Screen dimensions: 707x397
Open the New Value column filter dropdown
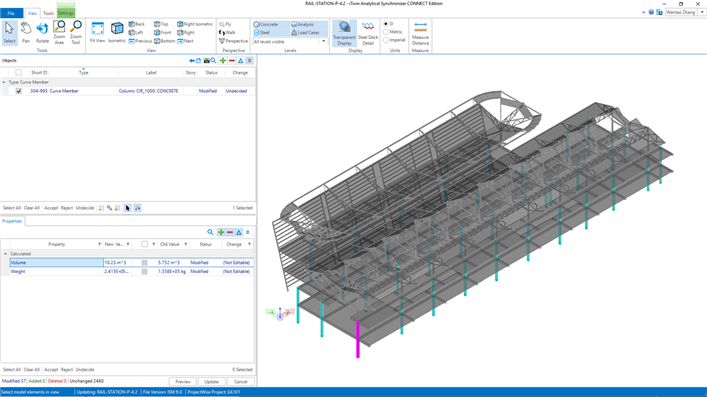(x=128, y=244)
